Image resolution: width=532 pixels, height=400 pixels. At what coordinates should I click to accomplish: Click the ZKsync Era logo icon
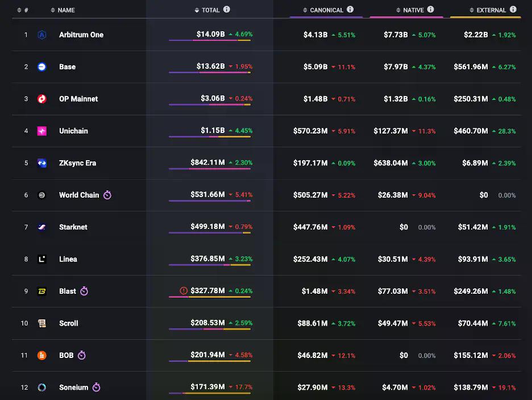pos(41,163)
